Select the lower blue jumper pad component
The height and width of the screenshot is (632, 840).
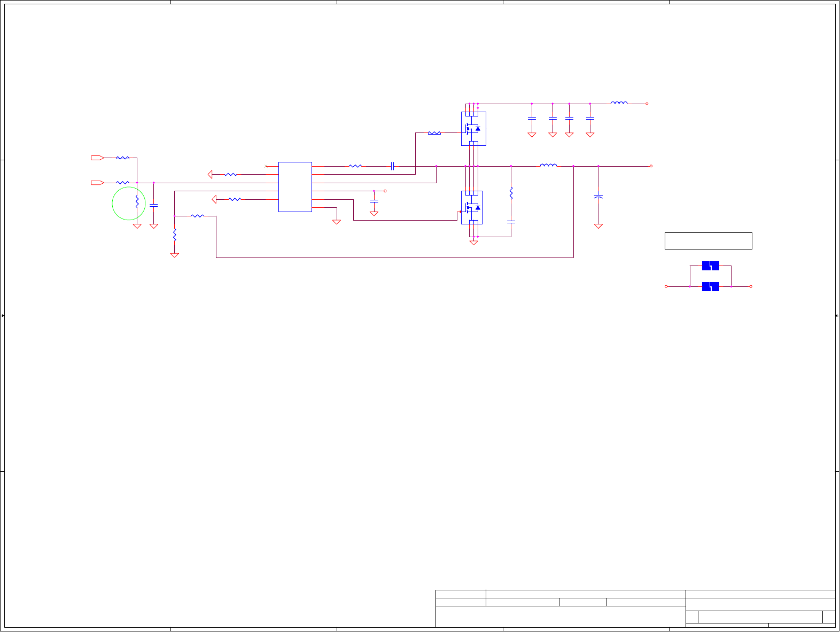click(711, 286)
